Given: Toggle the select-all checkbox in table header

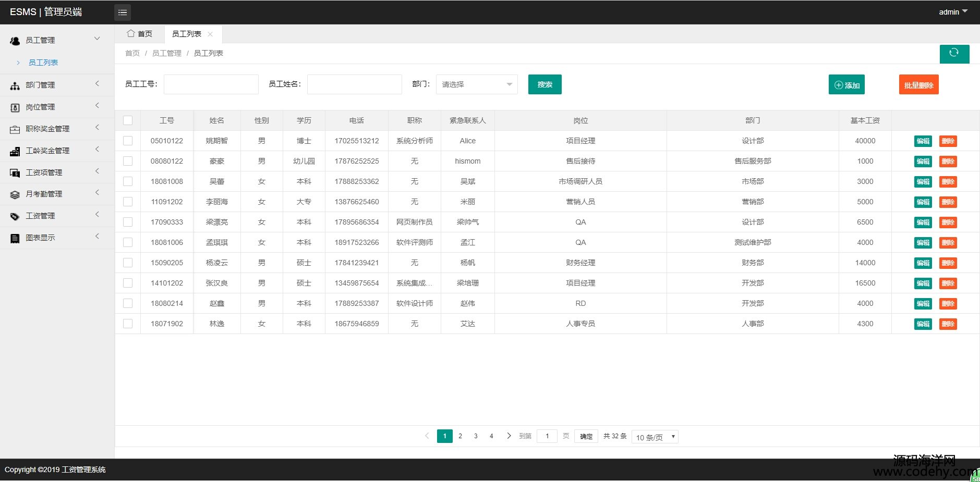Looking at the screenshot, I should click(x=128, y=120).
